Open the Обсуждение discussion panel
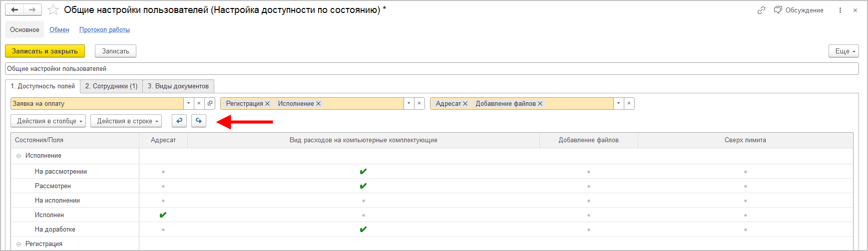This screenshot has width=868, height=251. tap(799, 10)
